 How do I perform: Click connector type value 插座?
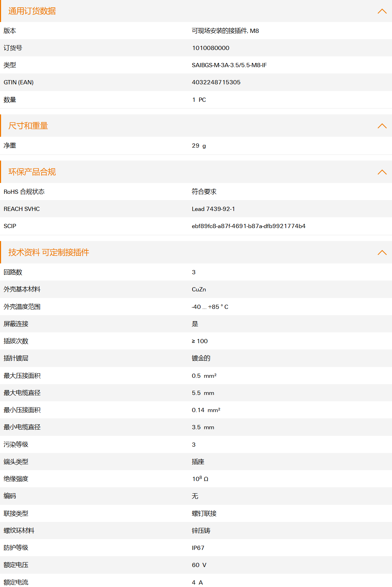(x=198, y=462)
